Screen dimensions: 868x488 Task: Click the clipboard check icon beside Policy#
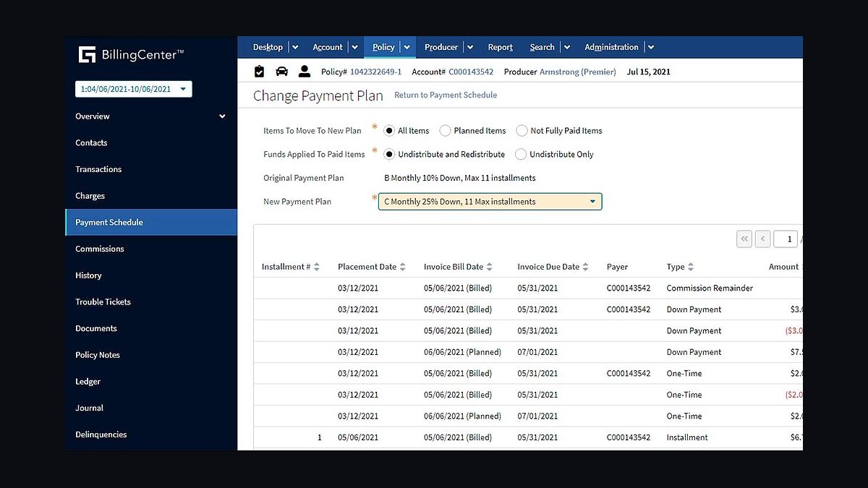coord(260,72)
